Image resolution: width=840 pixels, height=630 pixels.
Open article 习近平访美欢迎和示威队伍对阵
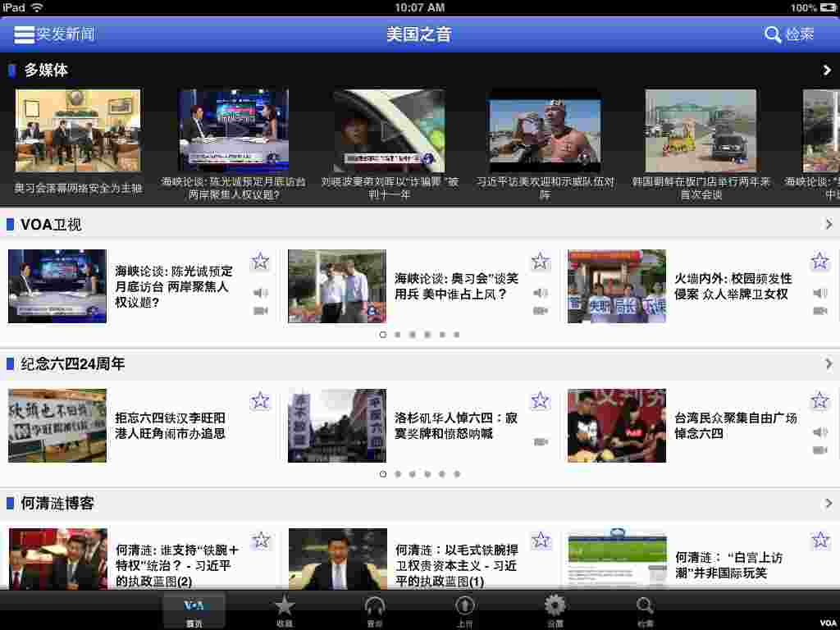(x=544, y=130)
